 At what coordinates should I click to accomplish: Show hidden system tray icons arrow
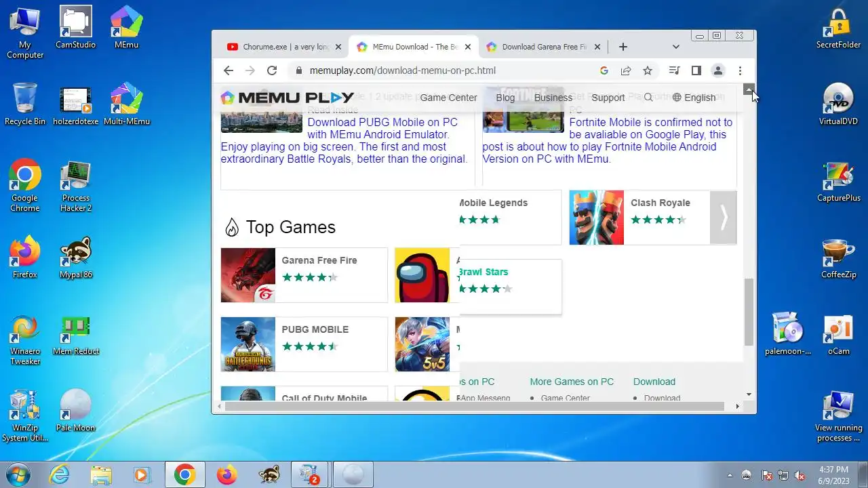point(730,475)
